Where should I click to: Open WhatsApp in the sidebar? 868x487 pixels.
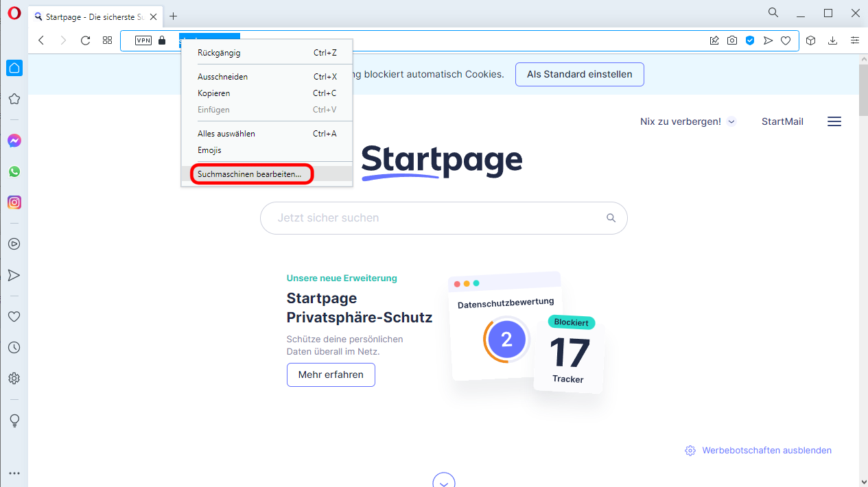click(14, 171)
